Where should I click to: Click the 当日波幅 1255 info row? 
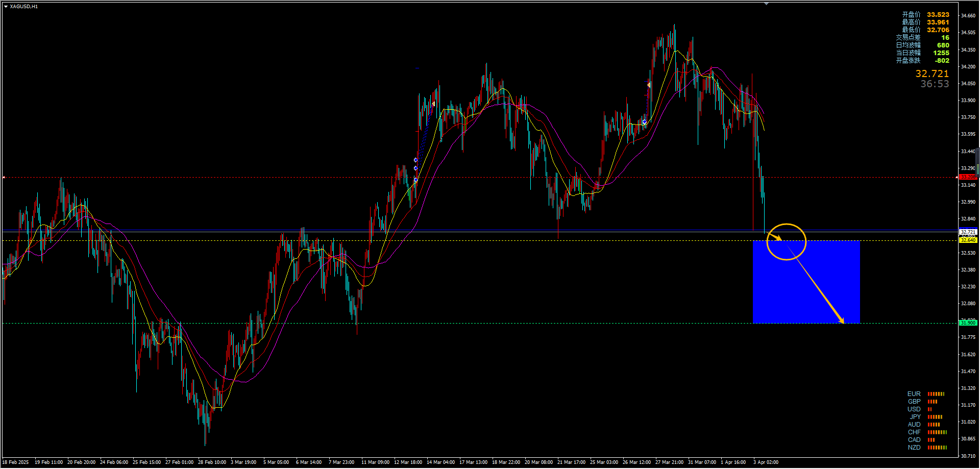(x=922, y=53)
